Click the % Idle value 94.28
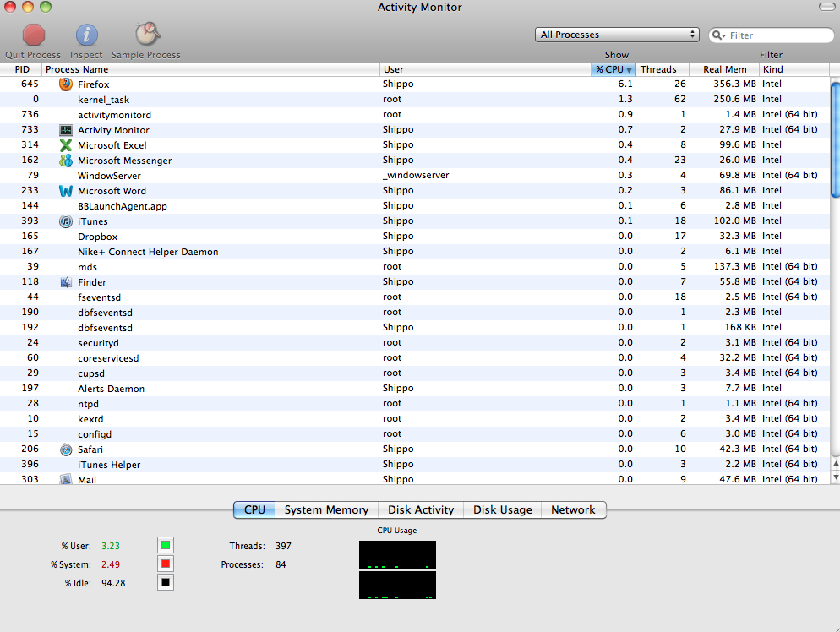 point(113,583)
